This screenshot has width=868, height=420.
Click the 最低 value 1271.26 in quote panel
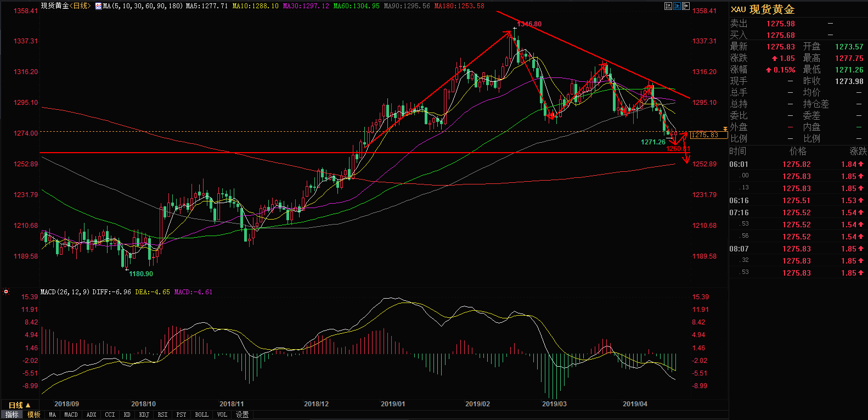coord(849,70)
